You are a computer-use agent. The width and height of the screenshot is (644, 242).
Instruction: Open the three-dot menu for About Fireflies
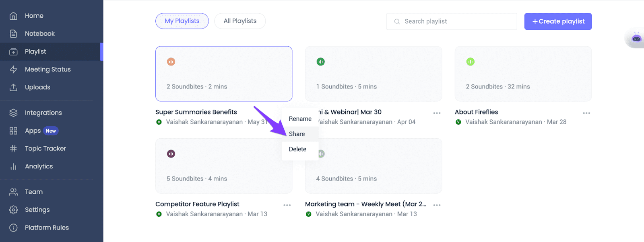(x=586, y=113)
